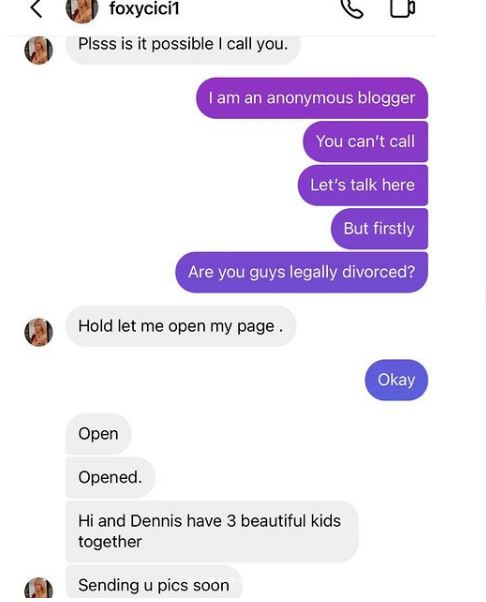Select the 'But firstly' message bubble
The height and width of the screenshot is (602, 486).
click(379, 228)
